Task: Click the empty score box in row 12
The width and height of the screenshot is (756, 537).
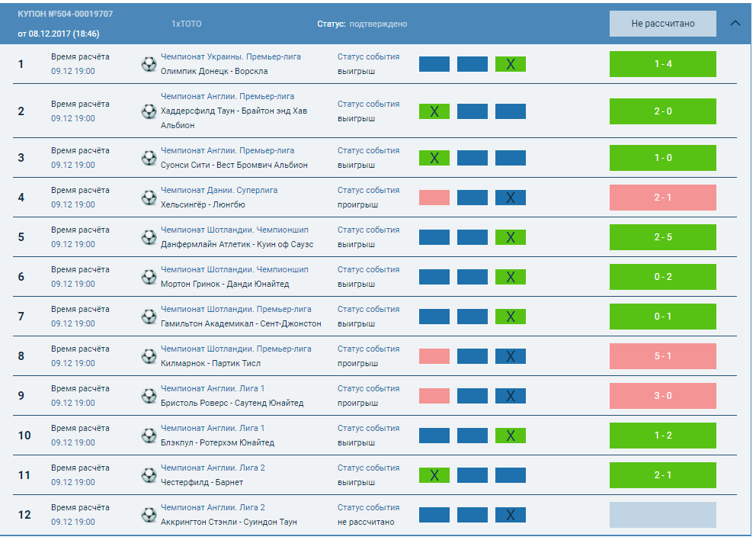Action: click(662, 515)
